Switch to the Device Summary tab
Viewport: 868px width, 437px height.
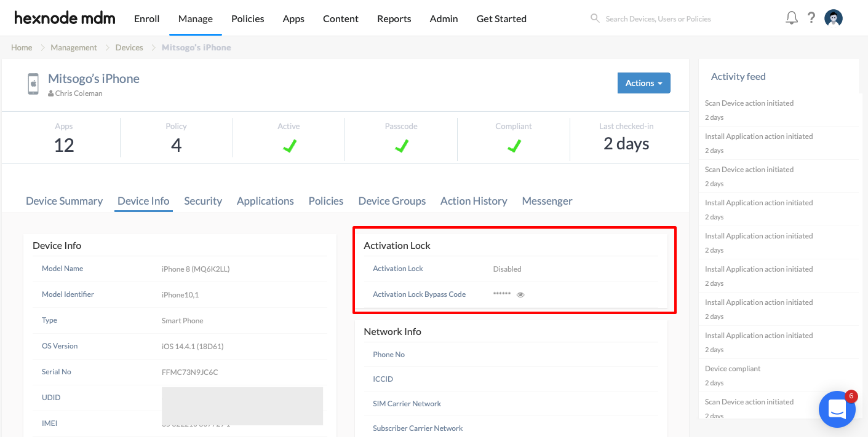(64, 201)
